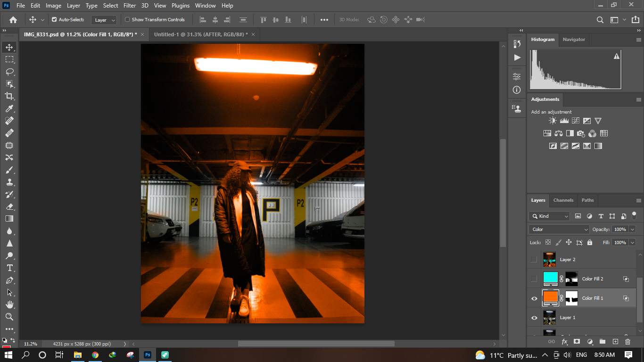Image resolution: width=644 pixels, height=362 pixels.
Task: Open the History panel icon
Action: point(517,44)
